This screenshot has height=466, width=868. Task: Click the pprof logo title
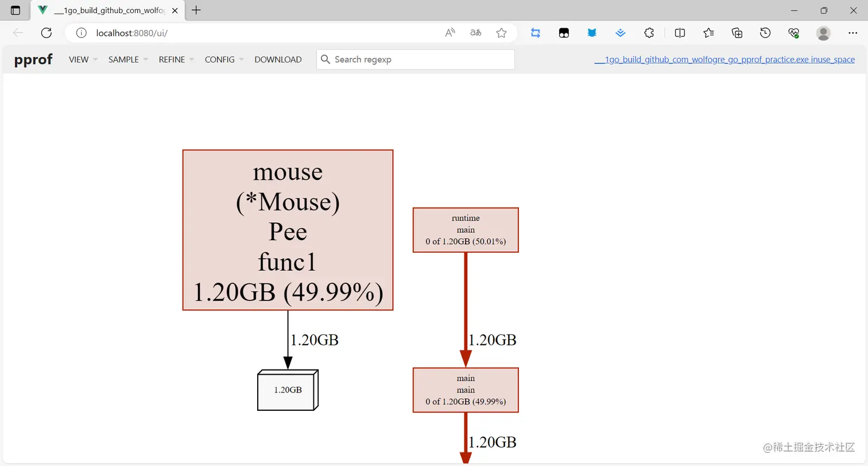(x=33, y=59)
